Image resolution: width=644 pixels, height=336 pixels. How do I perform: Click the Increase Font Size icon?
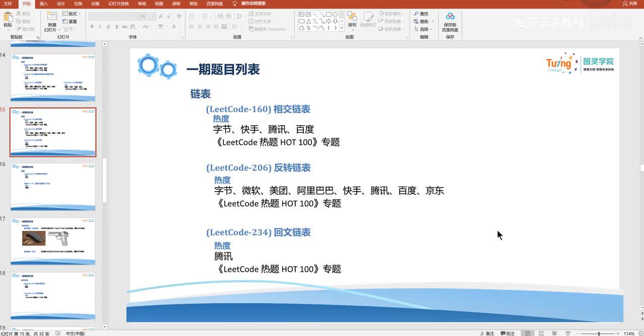click(161, 16)
